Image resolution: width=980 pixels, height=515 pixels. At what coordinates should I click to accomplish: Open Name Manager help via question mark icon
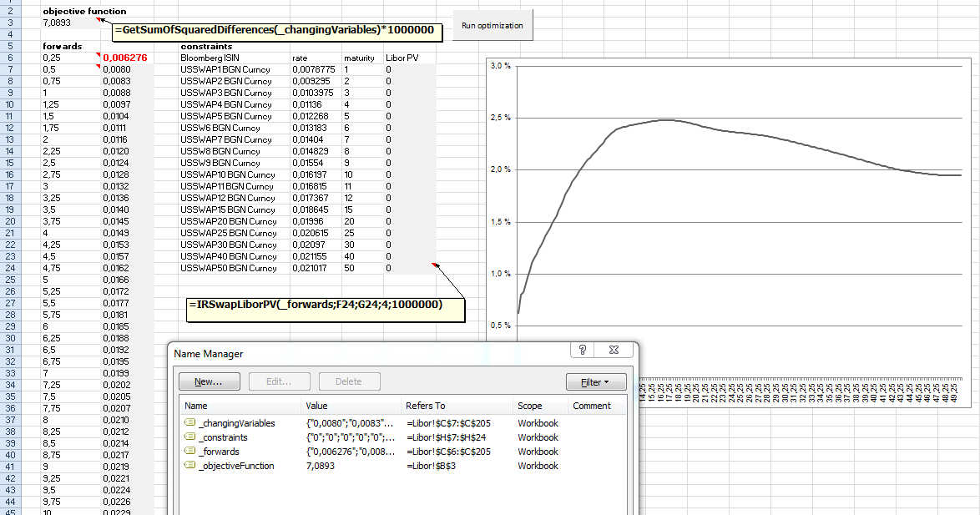583,350
